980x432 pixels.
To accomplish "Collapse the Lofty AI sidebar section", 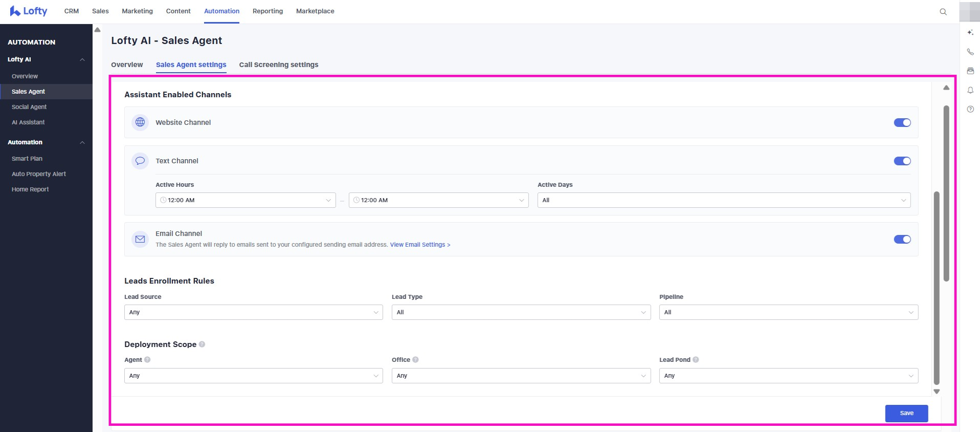I will [82, 60].
